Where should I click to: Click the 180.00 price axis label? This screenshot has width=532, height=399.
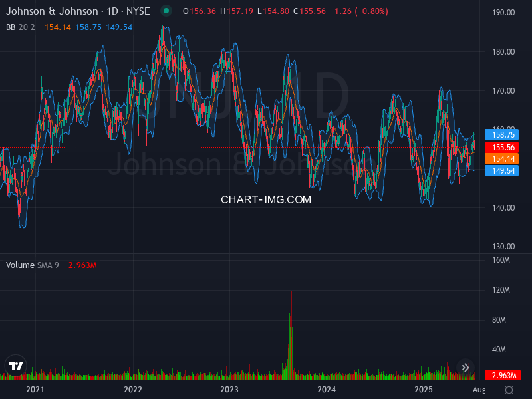click(503, 52)
